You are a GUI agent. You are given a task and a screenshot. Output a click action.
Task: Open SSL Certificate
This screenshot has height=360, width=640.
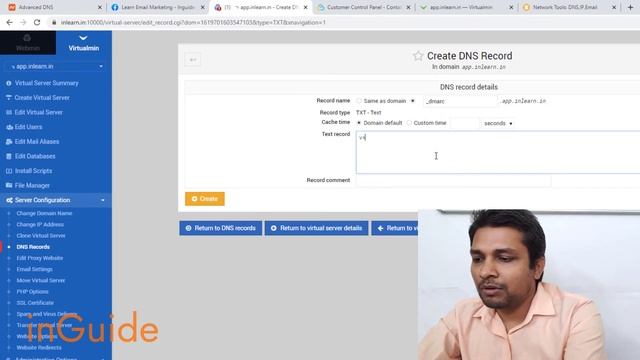coord(35,303)
